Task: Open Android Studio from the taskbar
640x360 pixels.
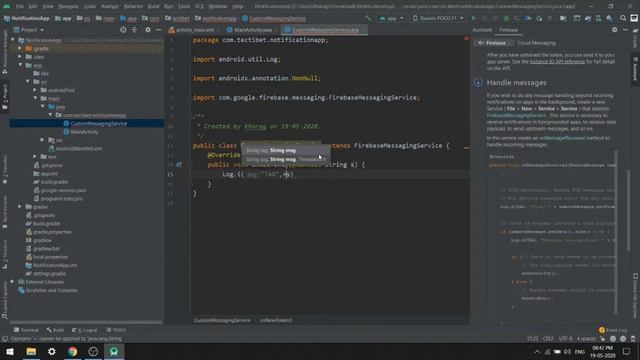Action: coord(114,351)
